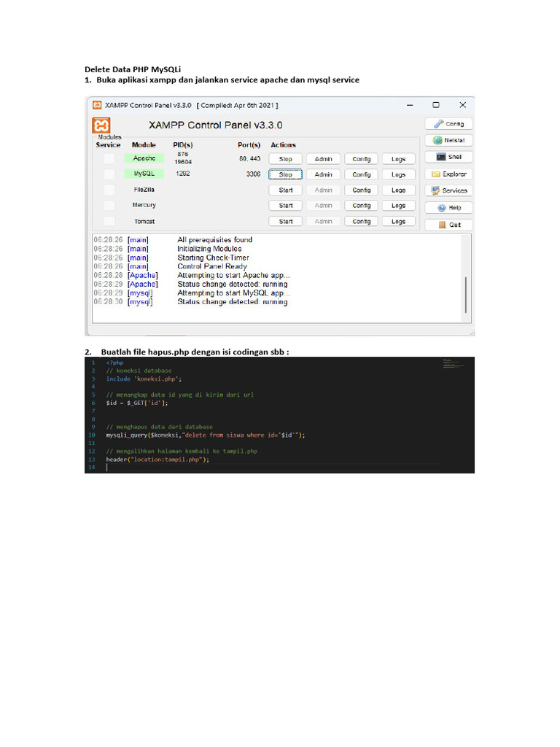Click log line 'All prerequisites found'
The width and height of the screenshot is (560, 747).
215,240
